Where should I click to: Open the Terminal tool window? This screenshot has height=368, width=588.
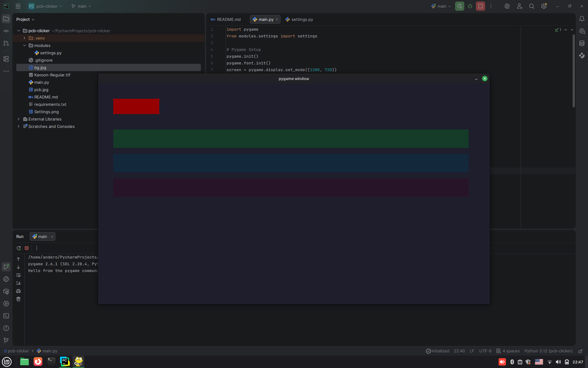point(6,316)
